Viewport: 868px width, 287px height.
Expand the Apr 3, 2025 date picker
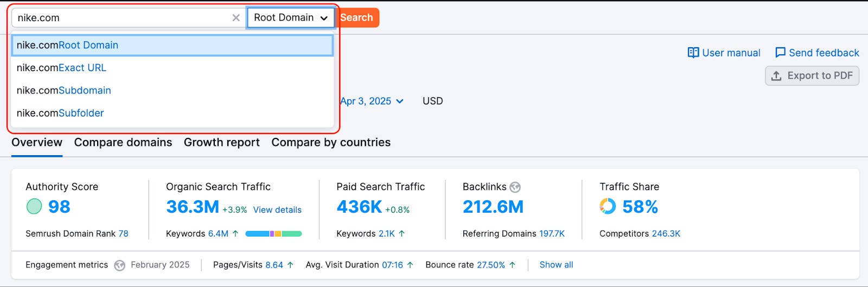click(372, 101)
